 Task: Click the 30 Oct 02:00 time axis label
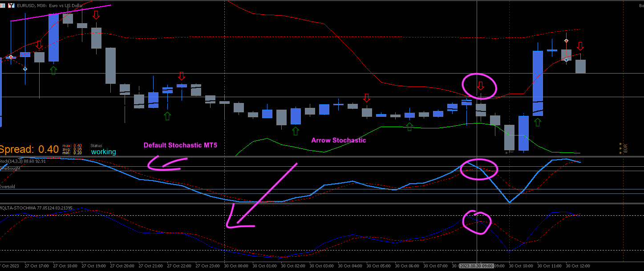294,266
